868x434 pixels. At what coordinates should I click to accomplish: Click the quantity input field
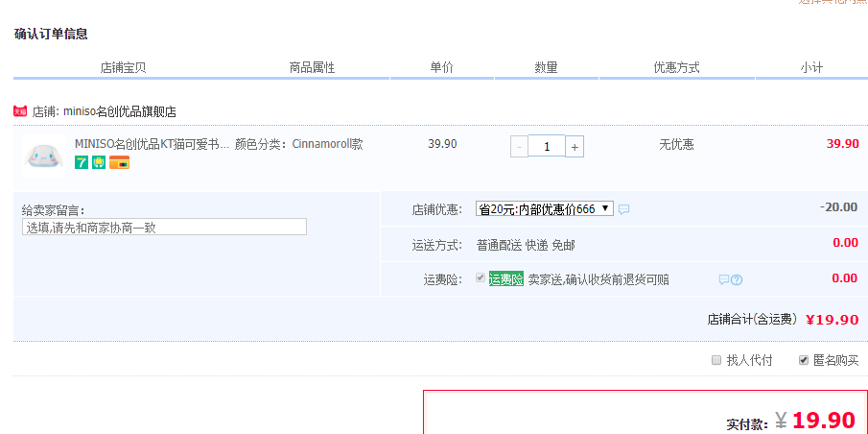point(547,146)
